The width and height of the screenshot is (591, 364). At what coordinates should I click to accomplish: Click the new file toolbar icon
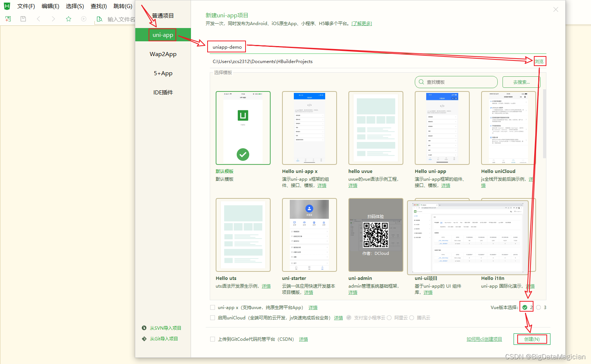[x=8, y=19]
